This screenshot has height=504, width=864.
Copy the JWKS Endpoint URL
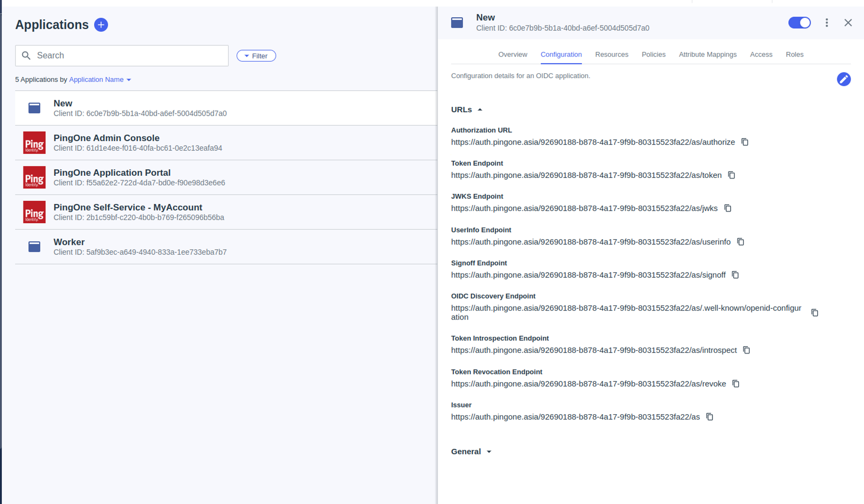tap(727, 208)
